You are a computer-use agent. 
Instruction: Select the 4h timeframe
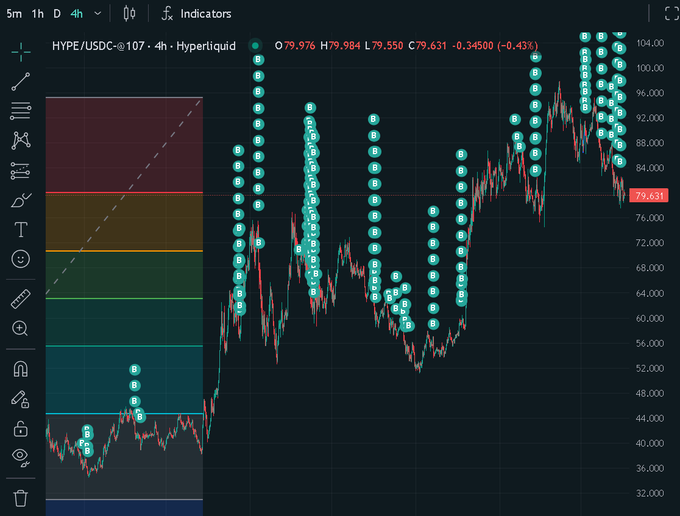pyautogui.click(x=77, y=14)
